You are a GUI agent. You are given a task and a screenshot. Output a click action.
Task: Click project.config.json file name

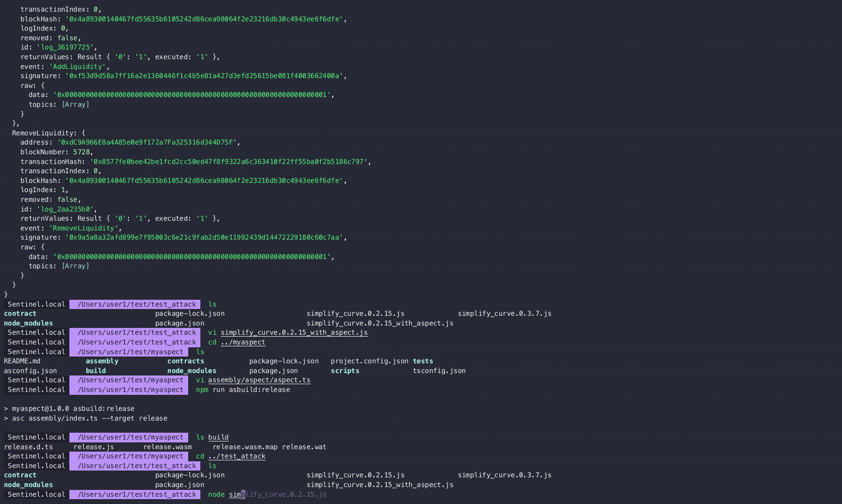[x=370, y=361]
